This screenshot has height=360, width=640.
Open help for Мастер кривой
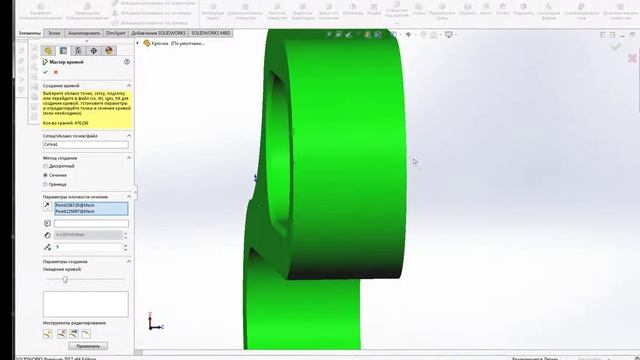click(x=127, y=62)
